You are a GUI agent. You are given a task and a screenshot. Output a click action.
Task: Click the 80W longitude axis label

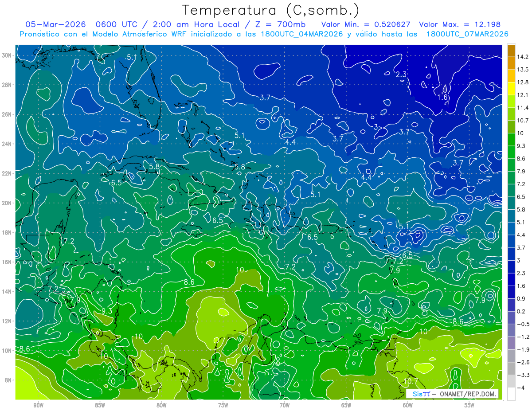(161, 406)
